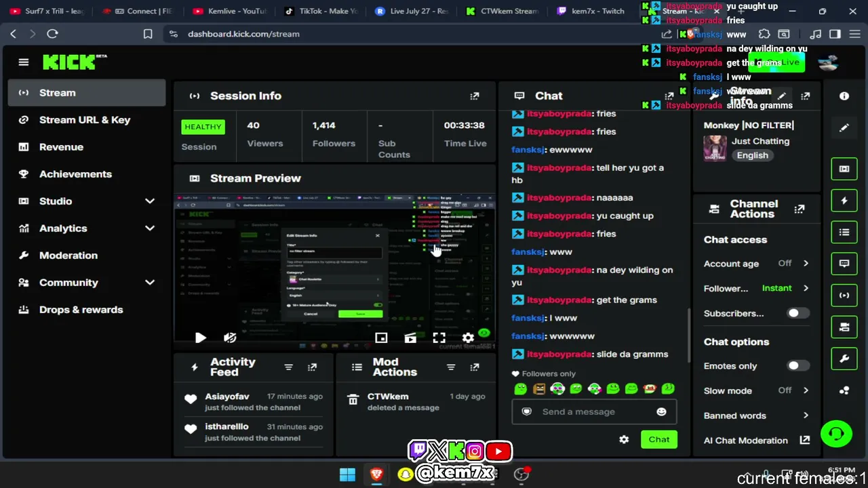Switch stream preview to theater mode
This screenshot has height=488, width=868.
[410, 338]
